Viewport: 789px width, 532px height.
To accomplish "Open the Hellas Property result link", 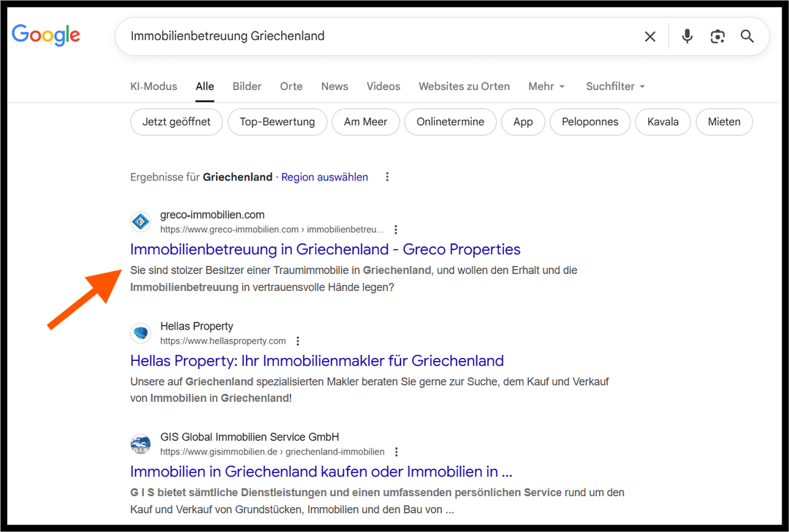I will coord(316,361).
